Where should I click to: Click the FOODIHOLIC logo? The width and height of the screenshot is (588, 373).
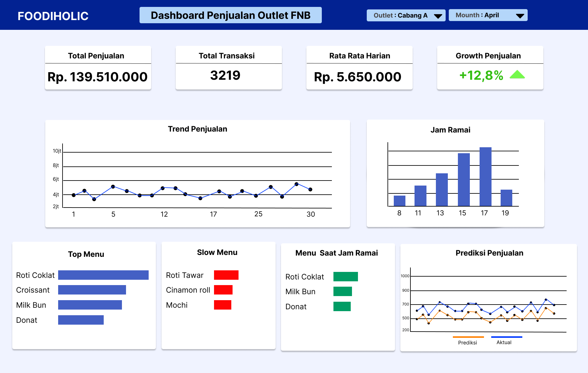(53, 16)
